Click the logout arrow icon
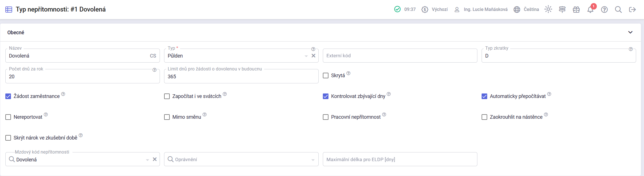The height and width of the screenshot is (176, 644). (632, 10)
